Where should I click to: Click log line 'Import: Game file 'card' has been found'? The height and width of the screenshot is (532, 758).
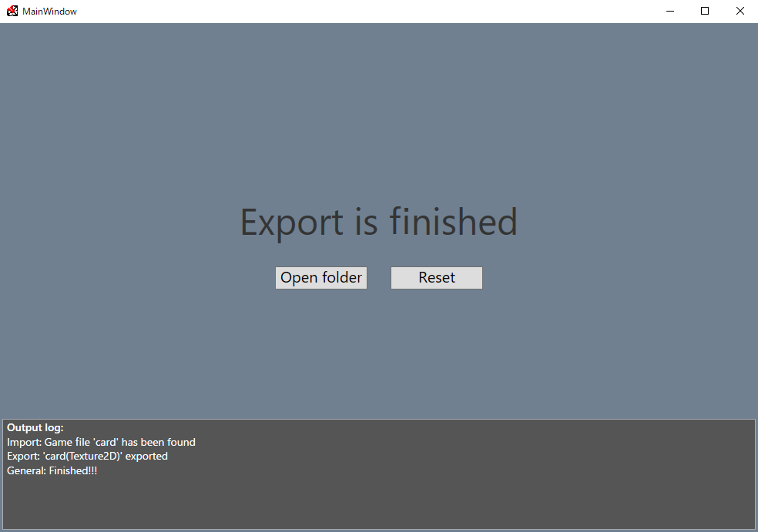(101, 442)
